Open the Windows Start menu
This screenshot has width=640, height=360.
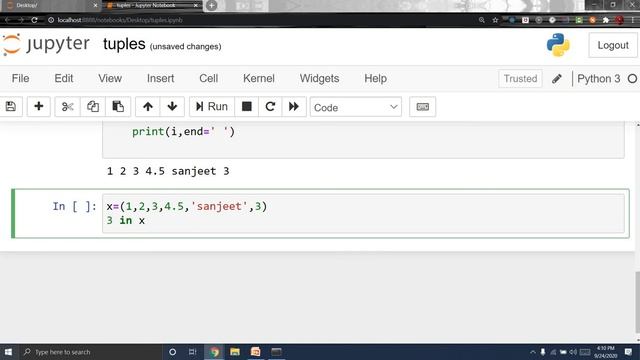pos(8,352)
